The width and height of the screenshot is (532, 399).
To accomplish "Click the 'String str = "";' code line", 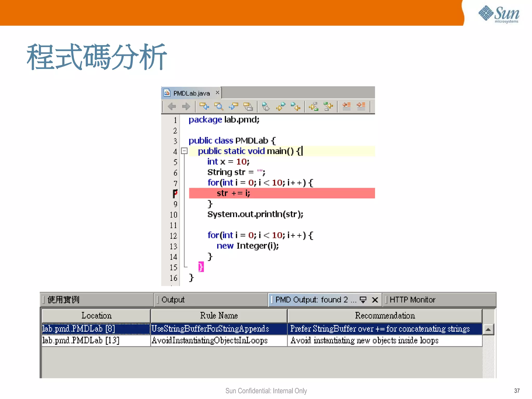I will pos(236,172).
